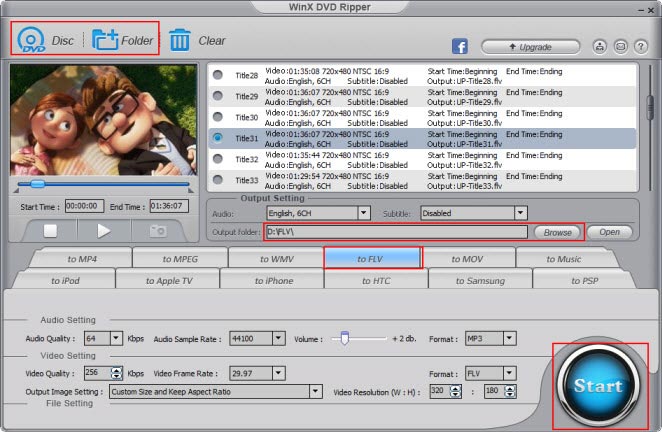662x432 pixels.
Task: Click Output:UP-Title33.flv text
Action: point(464,186)
